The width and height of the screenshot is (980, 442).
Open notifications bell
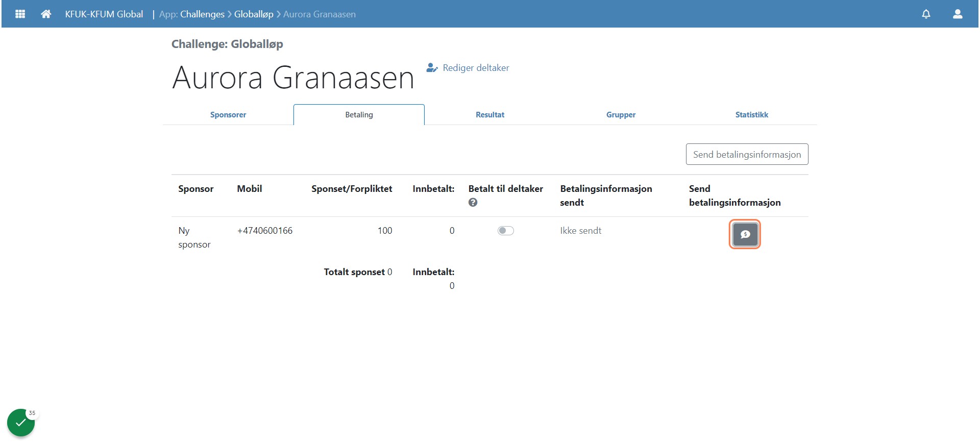click(926, 14)
